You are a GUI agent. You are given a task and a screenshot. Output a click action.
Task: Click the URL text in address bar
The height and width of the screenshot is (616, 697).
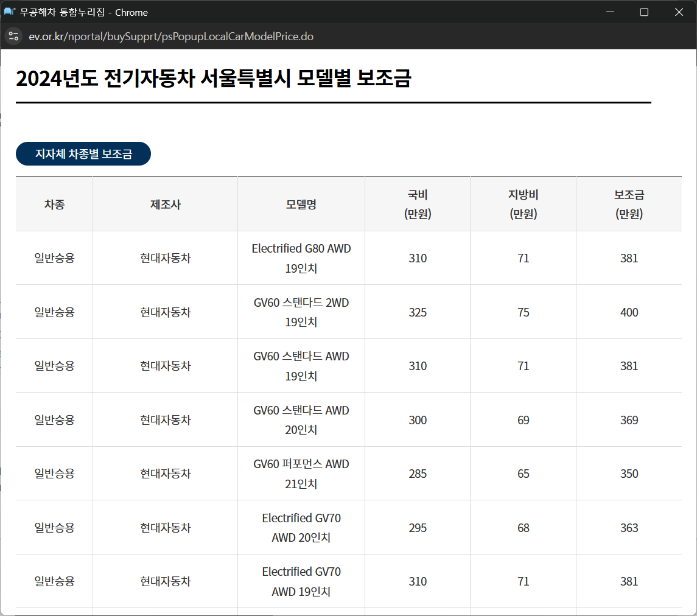pos(170,37)
